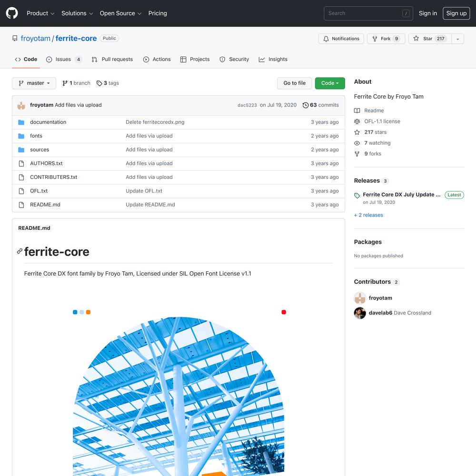Click the fork icon beside 9 forks
476x476 pixels.
(357, 154)
